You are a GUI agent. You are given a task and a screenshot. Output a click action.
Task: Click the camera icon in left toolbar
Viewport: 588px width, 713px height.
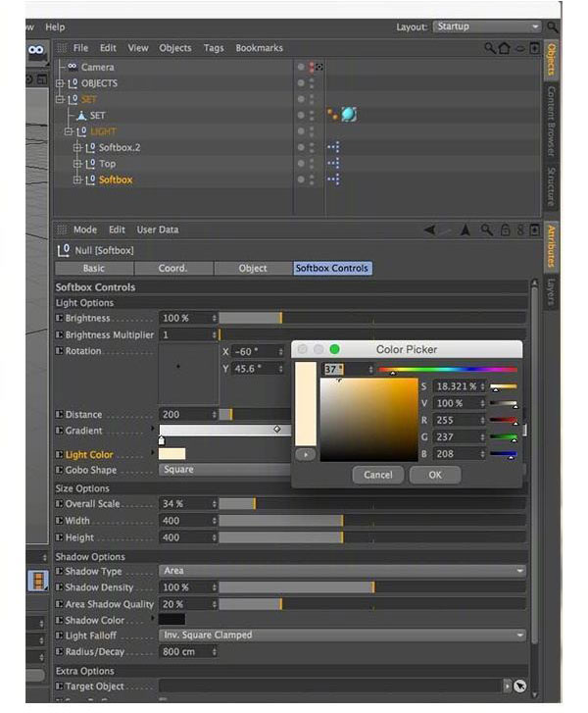point(36,50)
